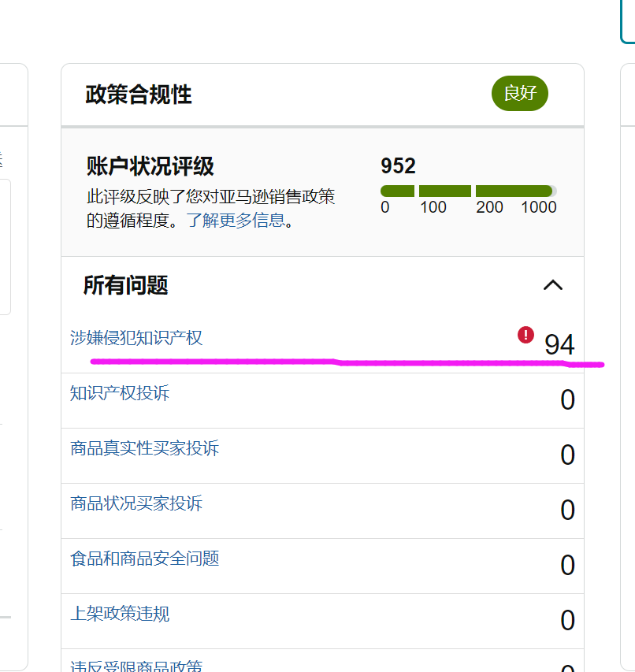Image resolution: width=635 pixels, height=672 pixels.
Task: Open the 涉嫌侵犯知识产权 issue link
Action: click(x=136, y=338)
